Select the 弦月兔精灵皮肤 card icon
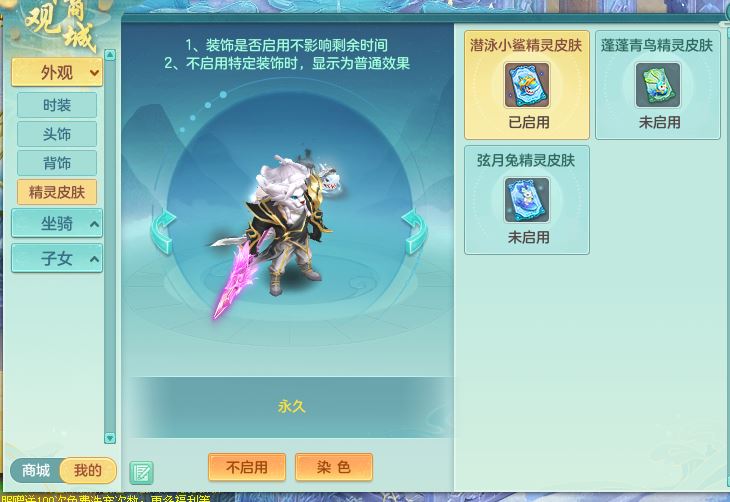Viewport: 730px width, 502px height. pyautogui.click(x=527, y=200)
